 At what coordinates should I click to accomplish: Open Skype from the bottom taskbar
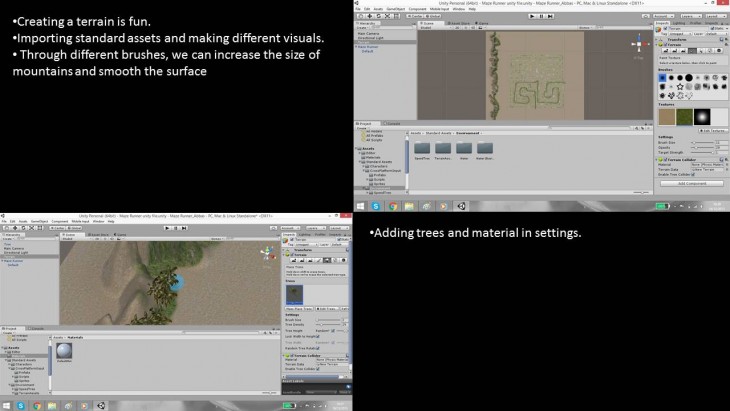pyautogui.click(x=19, y=405)
